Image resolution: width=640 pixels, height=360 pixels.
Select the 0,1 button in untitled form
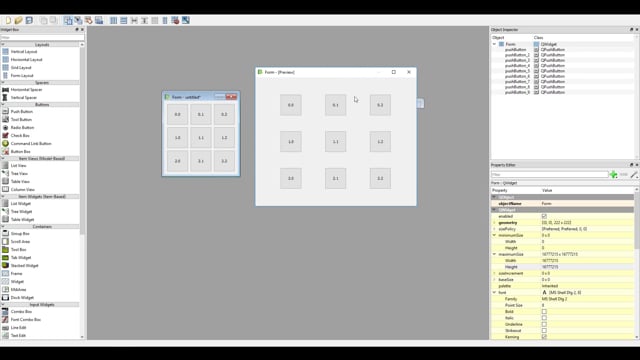click(x=201, y=114)
